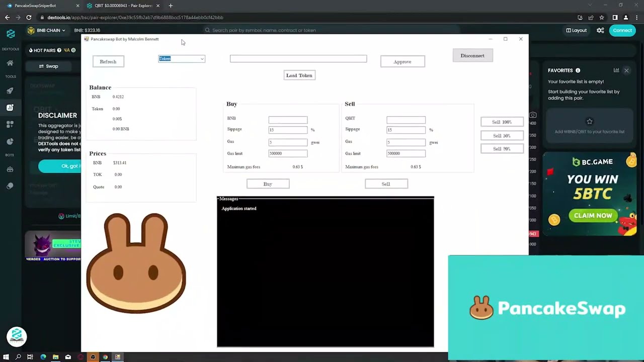Click the Buy Gas limit field
This screenshot has width=644, height=362.
click(x=288, y=153)
